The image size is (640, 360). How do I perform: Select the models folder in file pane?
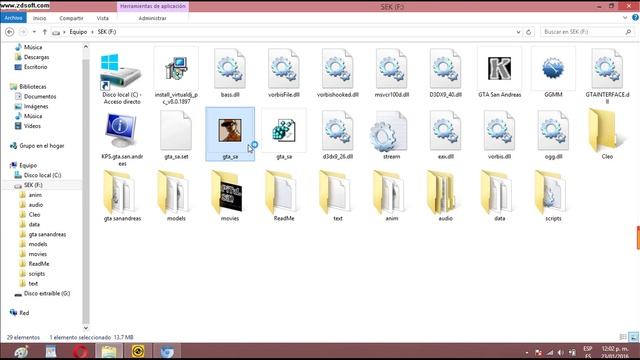click(x=176, y=197)
